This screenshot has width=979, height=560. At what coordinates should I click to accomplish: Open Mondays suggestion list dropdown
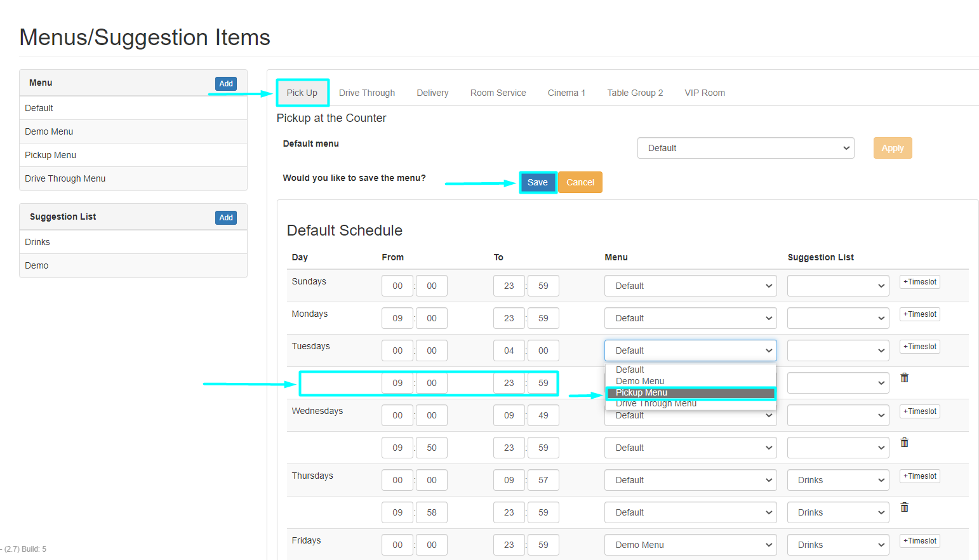click(838, 318)
